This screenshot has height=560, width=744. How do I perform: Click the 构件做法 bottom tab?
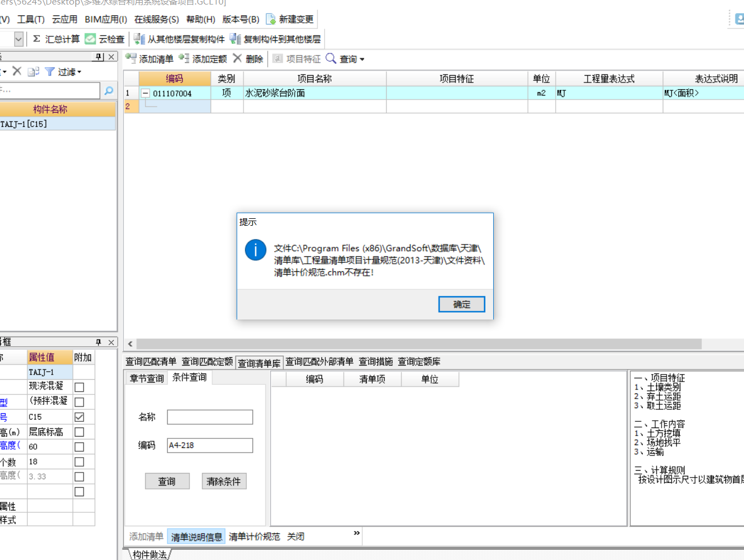[x=150, y=555]
